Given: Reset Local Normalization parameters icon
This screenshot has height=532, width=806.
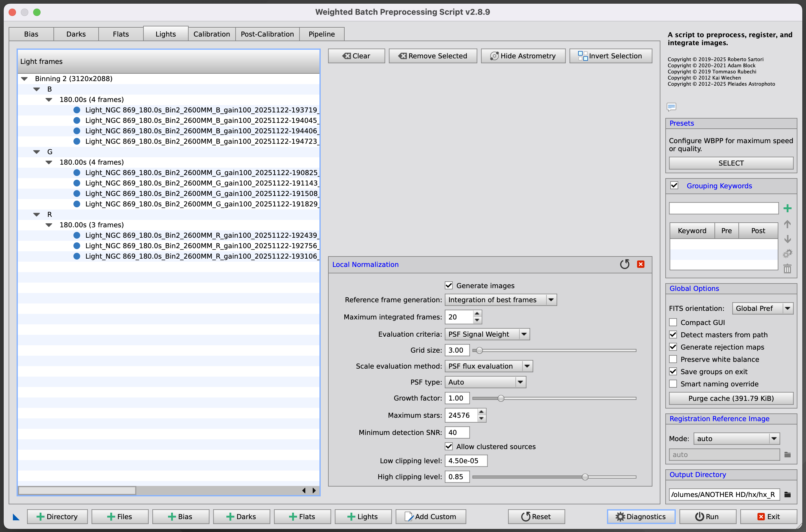Looking at the screenshot, I should pyautogui.click(x=624, y=264).
